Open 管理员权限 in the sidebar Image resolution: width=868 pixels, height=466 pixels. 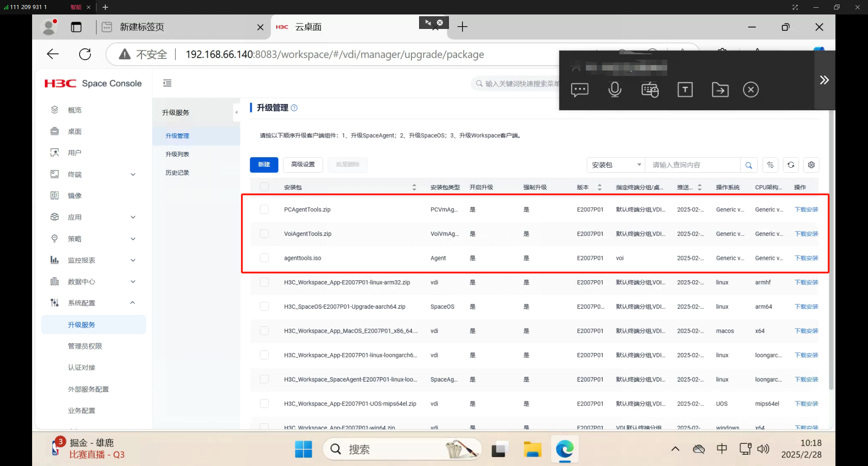coord(85,346)
